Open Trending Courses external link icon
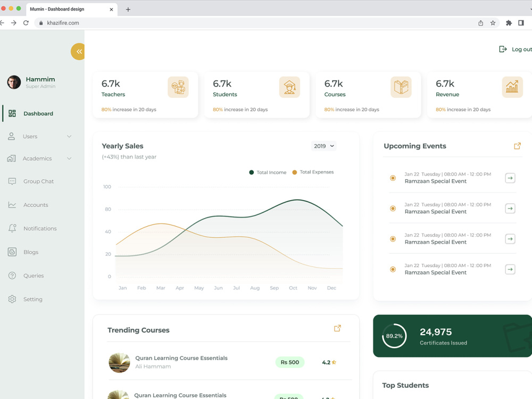The height and width of the screenshot is (399, 532). click(337, 328)
